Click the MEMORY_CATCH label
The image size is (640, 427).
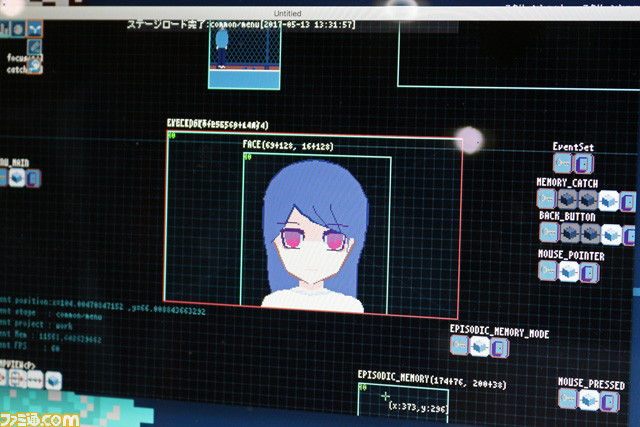(x=567, y=182)
